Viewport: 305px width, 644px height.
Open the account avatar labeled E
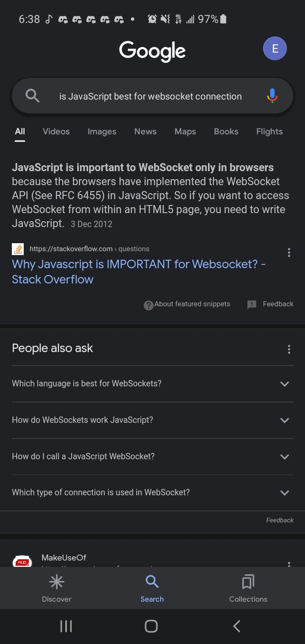tap(275, 49)
